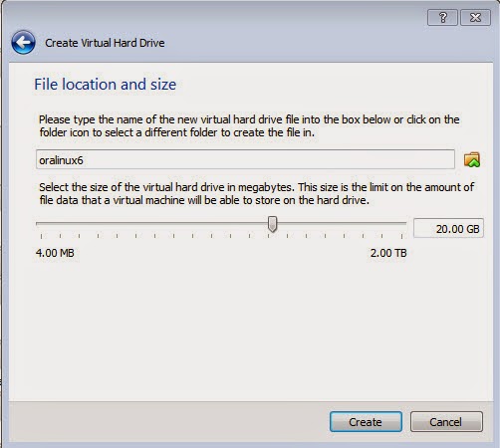The height and width of the screenshot is (448, 500).
Task: Click the 4.00 MB minimum label
Action: coord(55,253)
